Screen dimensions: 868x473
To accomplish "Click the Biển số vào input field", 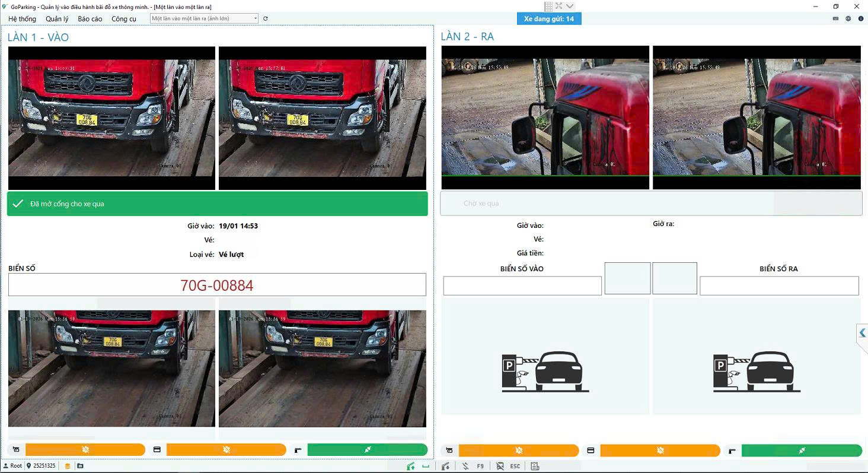I will (522, 285).
